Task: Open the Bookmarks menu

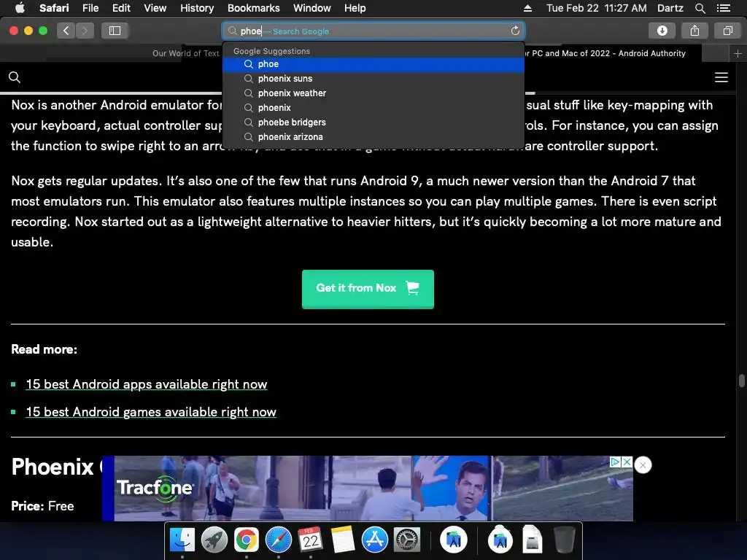Action: point(253,8)
